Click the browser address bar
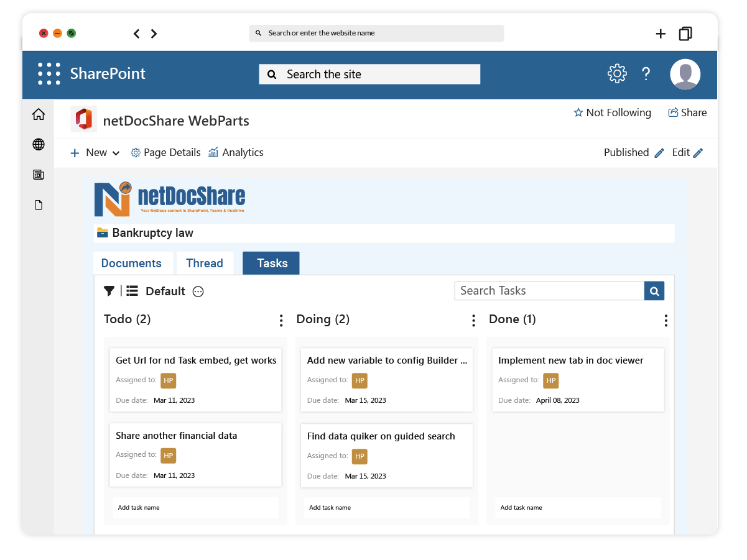 tap(376, 33)
